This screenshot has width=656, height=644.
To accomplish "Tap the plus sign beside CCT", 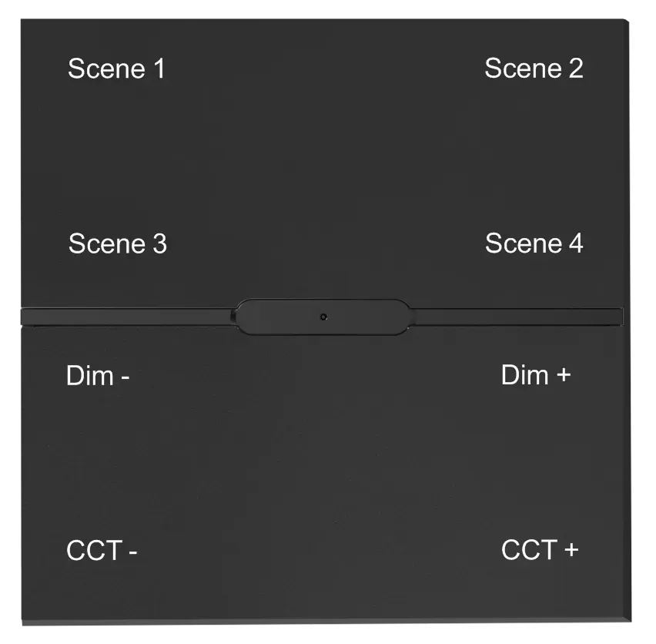I will [570, 551].
